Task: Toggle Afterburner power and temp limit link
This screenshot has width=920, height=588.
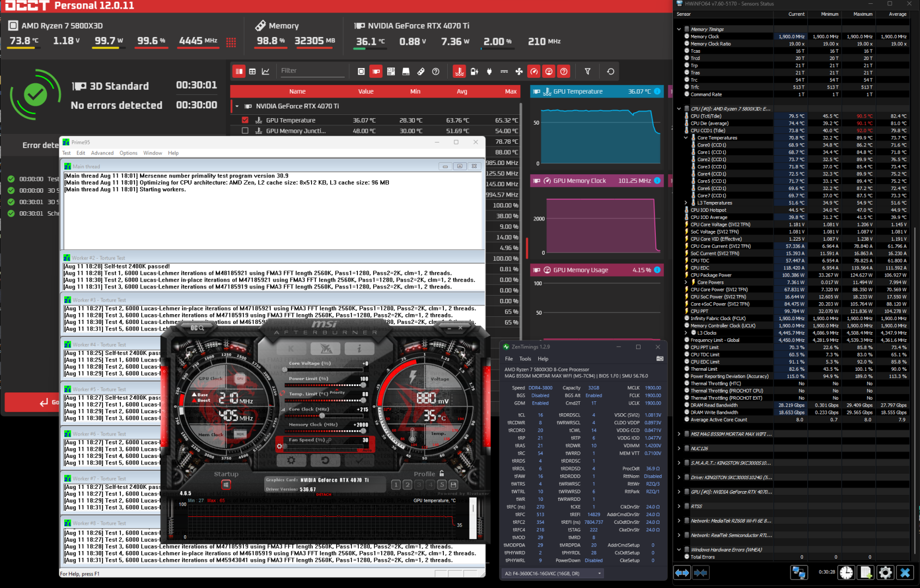Action: (x=282, y=393)
